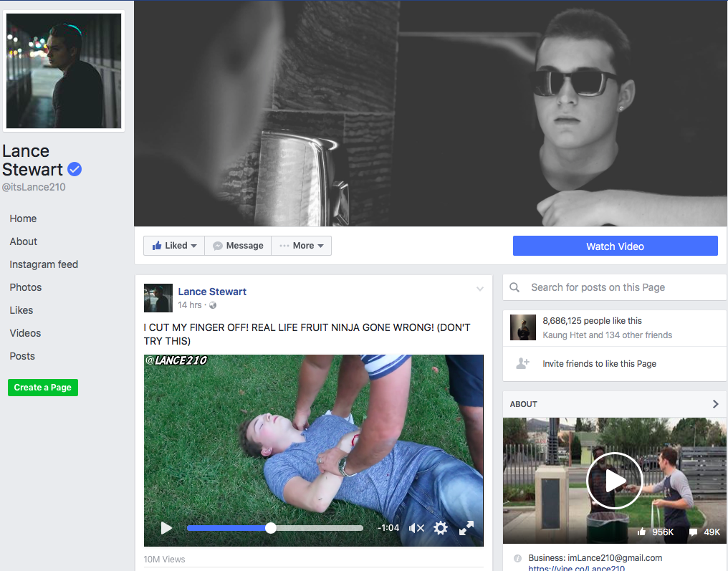Click the friend thumbnail beside likes count
728x571 pixels.
pos(523,327)
